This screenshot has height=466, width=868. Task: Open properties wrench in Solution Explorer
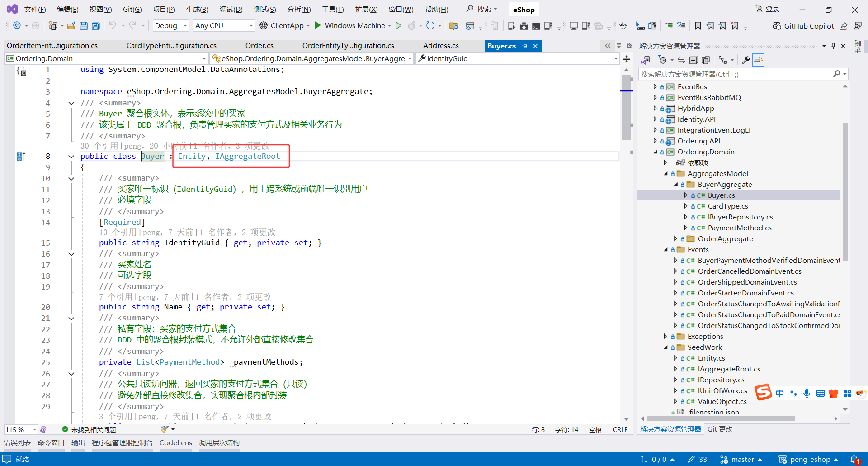[x=746, y=60]
